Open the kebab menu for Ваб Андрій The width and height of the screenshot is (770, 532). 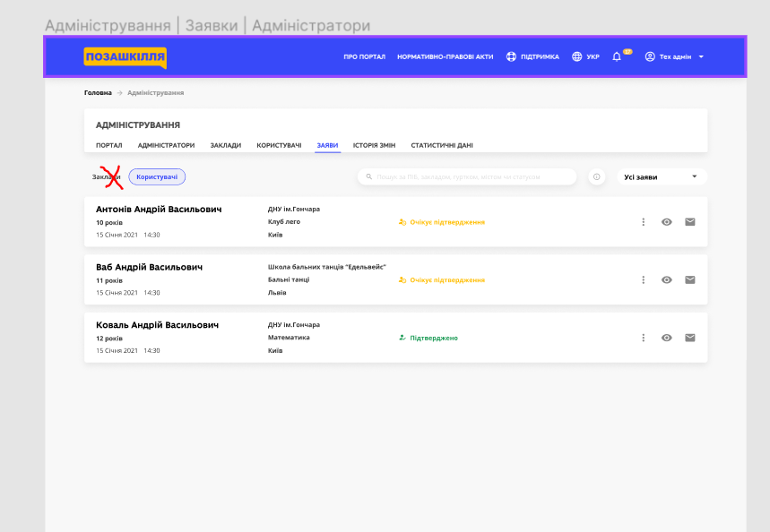click(x=643, y=279)
